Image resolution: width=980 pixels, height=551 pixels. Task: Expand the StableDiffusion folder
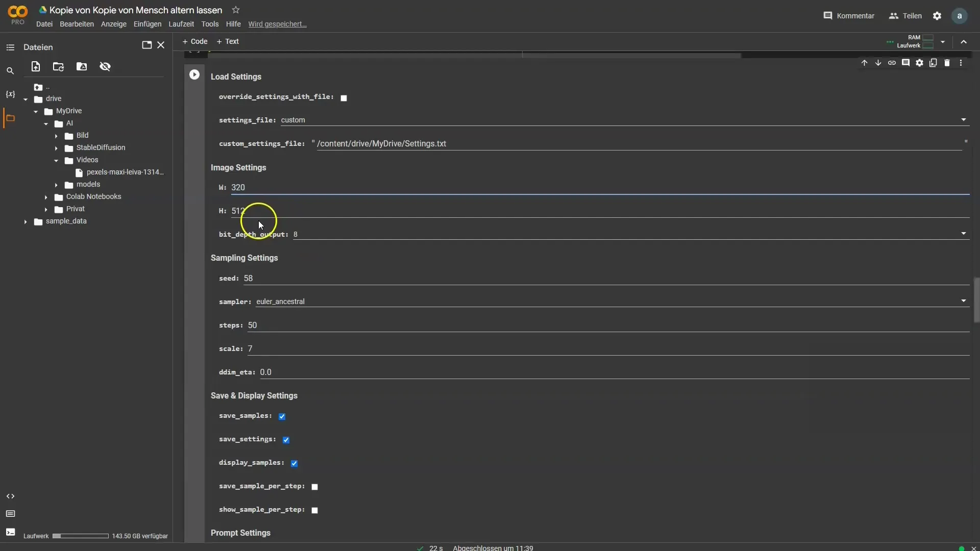click(56, 148)
